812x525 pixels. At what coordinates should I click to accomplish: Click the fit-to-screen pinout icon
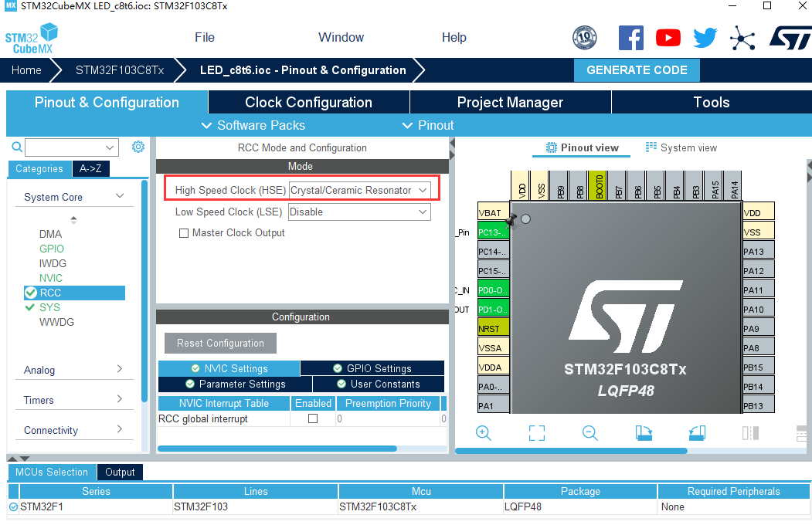(x=537, y=433)
